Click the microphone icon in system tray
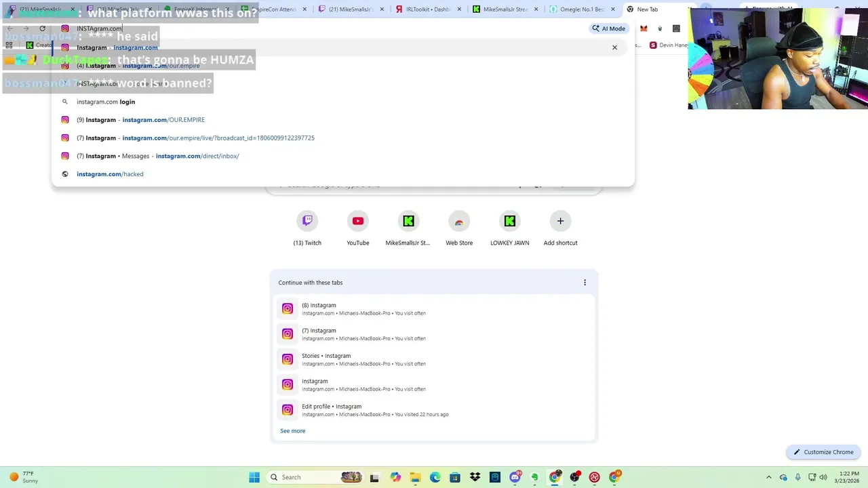The image size is (868, 488). coord(797,477)
